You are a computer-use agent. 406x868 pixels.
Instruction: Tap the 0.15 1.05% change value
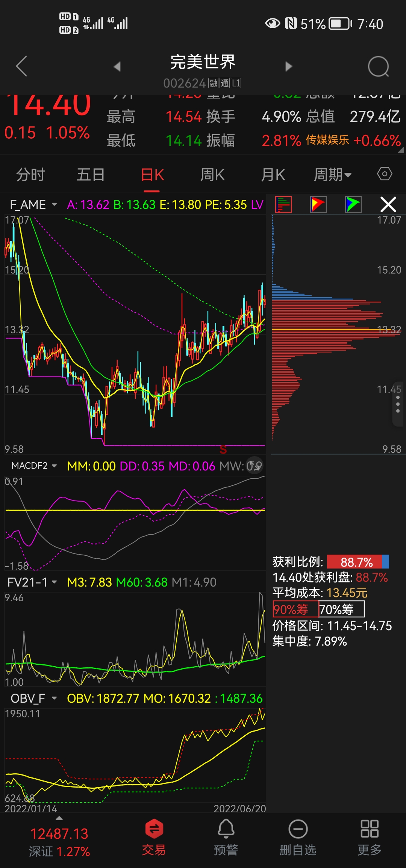(x=47, y=133)
